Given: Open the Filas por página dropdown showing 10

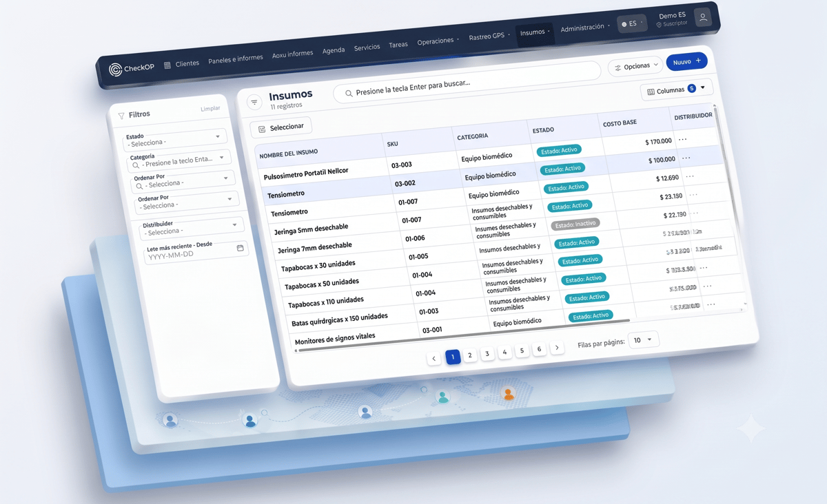Looking at the screenshot, I should pyautogui.click(x=644, y=340).
